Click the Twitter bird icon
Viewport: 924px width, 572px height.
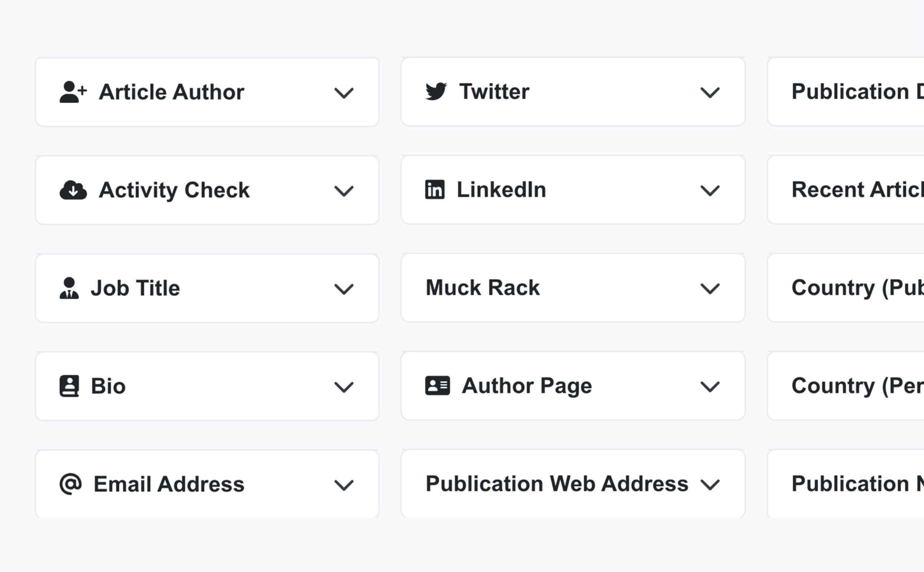pyautogui.click(x=436, y=92)
